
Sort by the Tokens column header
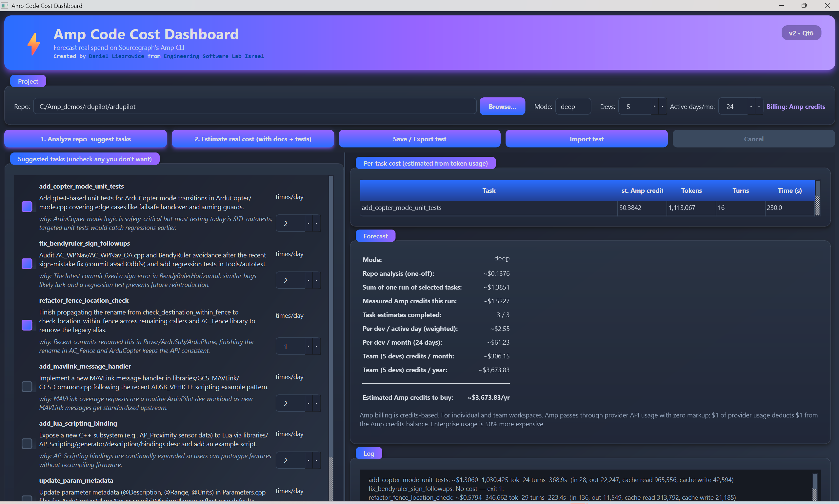pos(691,191)
